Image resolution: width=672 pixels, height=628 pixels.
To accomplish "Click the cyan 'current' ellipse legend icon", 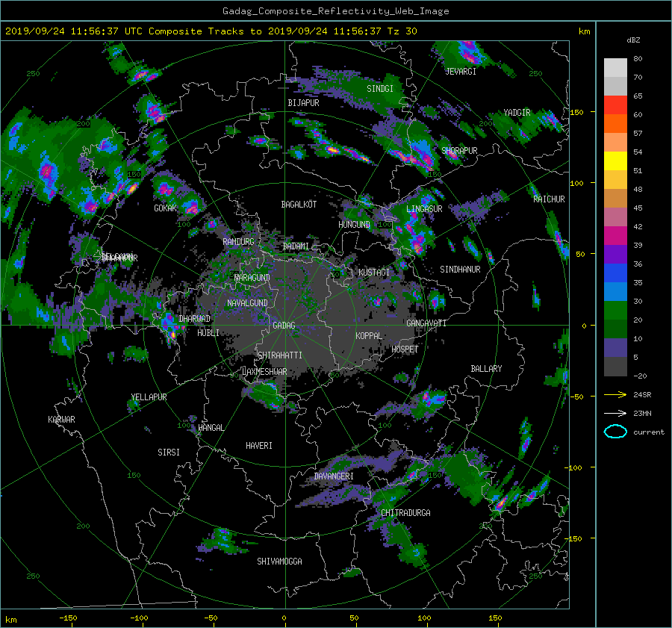I will pyautogui.click(x=615, y=432).
